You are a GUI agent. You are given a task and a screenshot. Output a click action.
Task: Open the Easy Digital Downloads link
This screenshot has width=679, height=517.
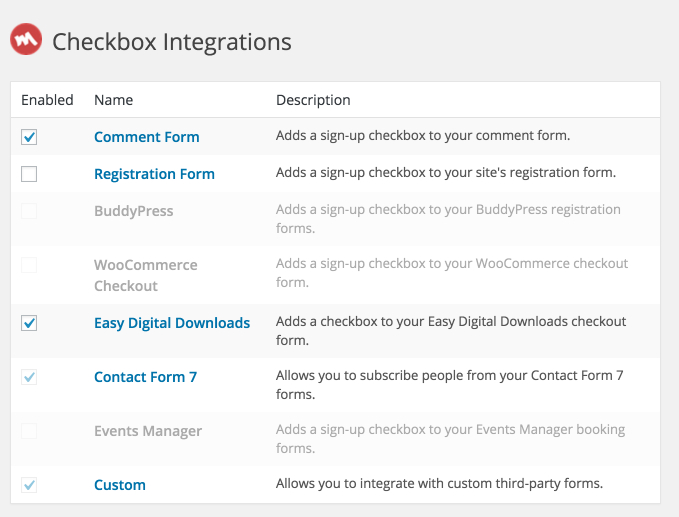[172, 323]
